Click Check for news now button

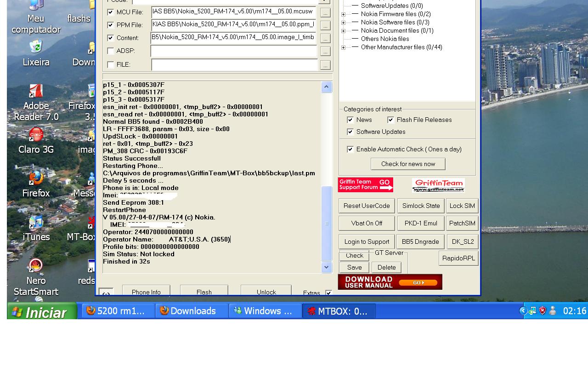pos(408,164)
